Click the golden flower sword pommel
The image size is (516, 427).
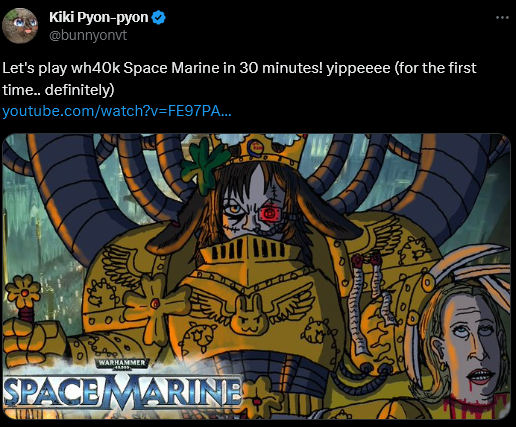coord(24,293)
